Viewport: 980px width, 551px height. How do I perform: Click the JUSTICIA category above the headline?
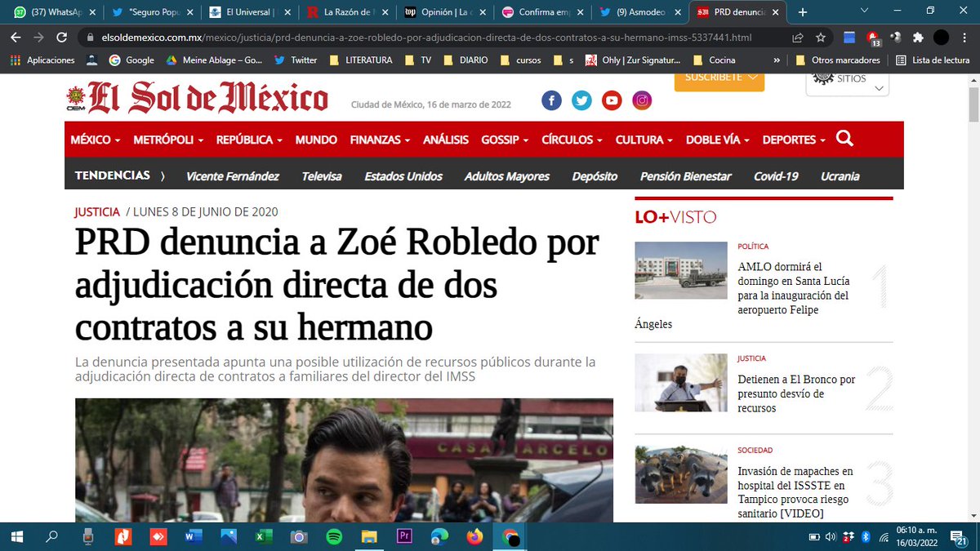coord(97,211)
